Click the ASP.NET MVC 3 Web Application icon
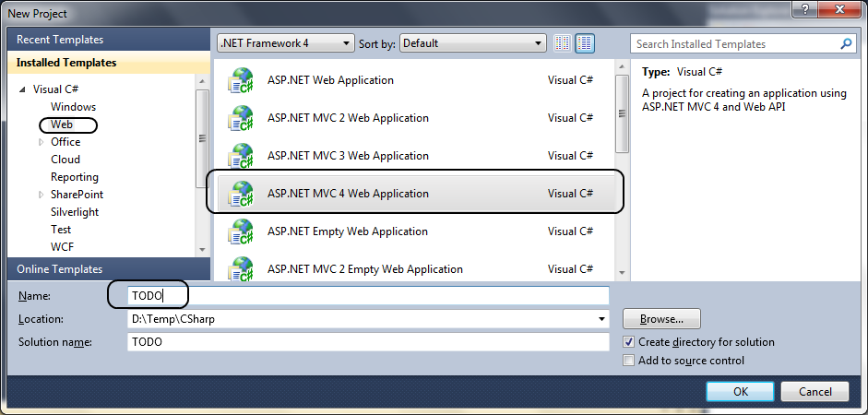 (x=240, y=156)
